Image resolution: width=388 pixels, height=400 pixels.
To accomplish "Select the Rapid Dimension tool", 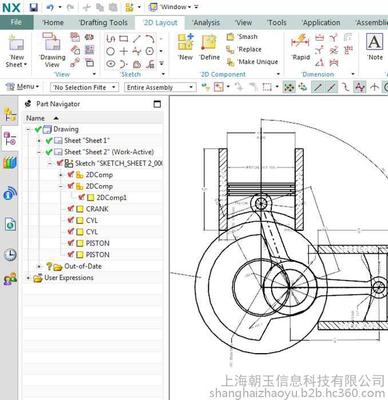I will [x=301, y=47].
